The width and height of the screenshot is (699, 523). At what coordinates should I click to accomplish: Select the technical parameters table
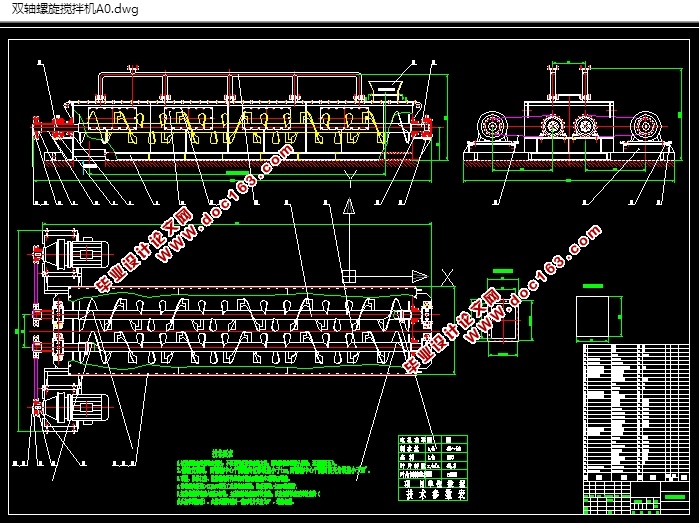click(430, 463)
